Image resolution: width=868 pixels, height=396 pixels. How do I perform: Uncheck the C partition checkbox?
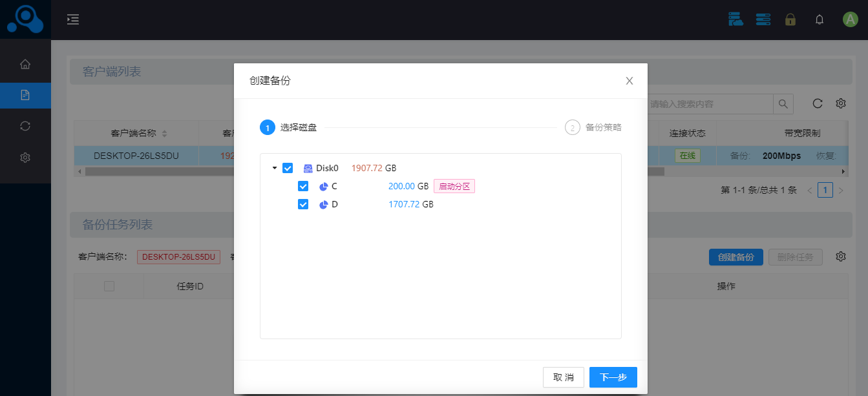(x=303, y=186)
